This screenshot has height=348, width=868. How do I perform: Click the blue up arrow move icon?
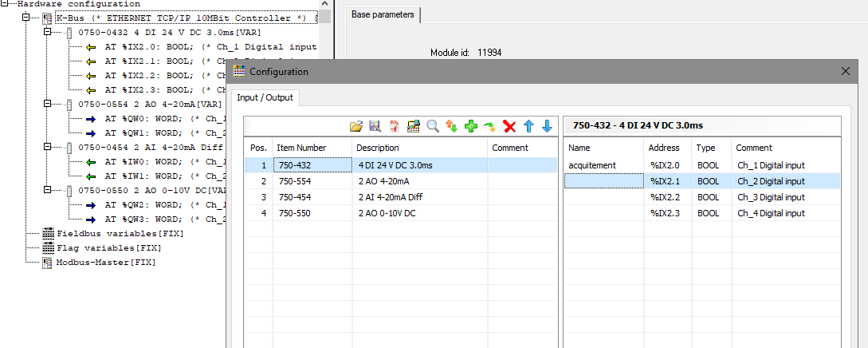[528, 126]
